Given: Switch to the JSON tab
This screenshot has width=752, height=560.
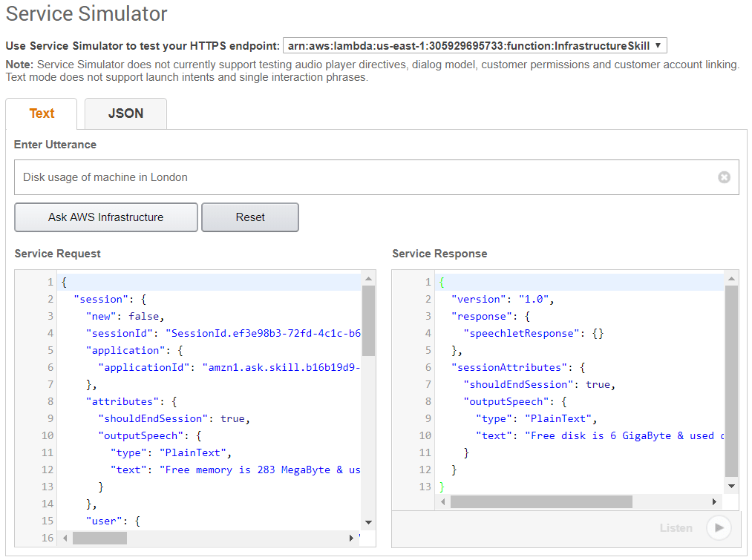Looking at the screenshot, I should (x=125, y=113).
